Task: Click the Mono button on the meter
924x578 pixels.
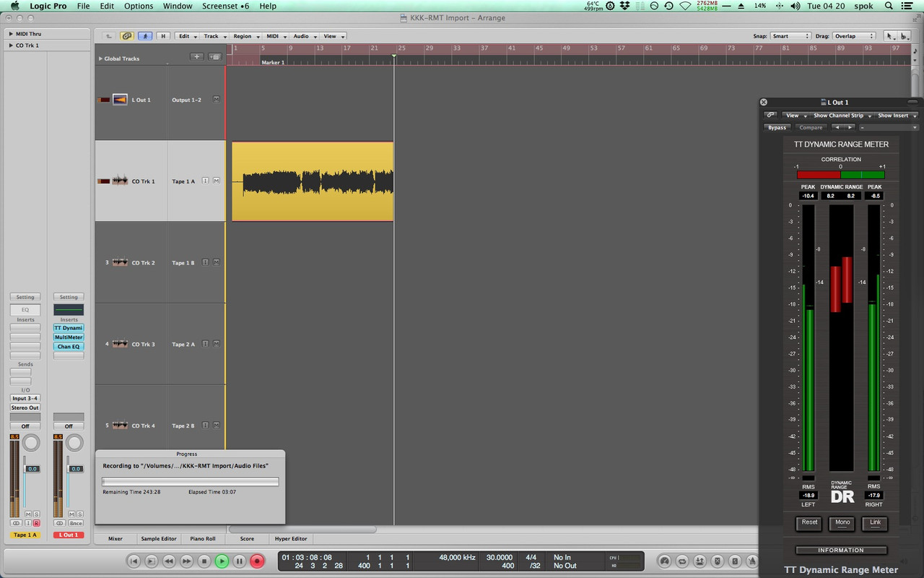Action: (x=842, y=522)
